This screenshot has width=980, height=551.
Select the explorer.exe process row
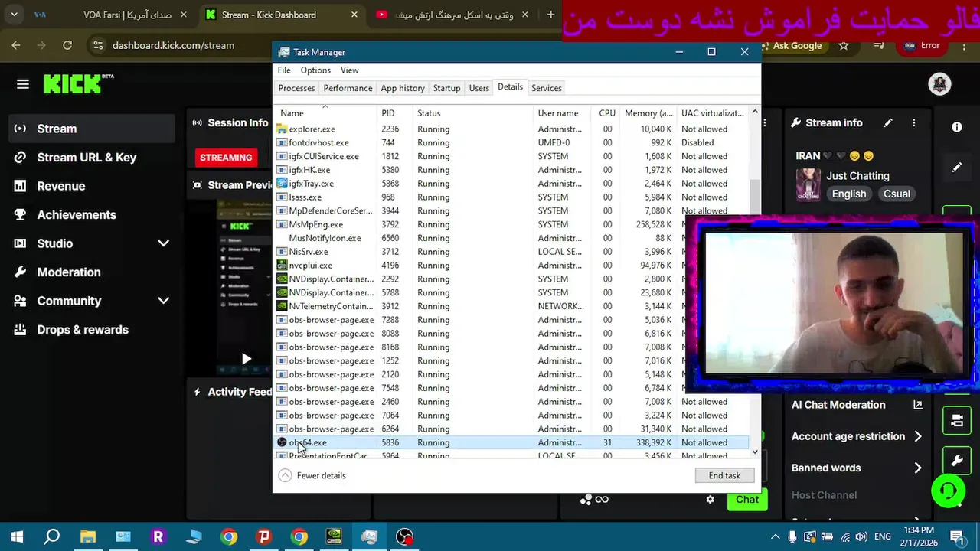click(511, 129)
